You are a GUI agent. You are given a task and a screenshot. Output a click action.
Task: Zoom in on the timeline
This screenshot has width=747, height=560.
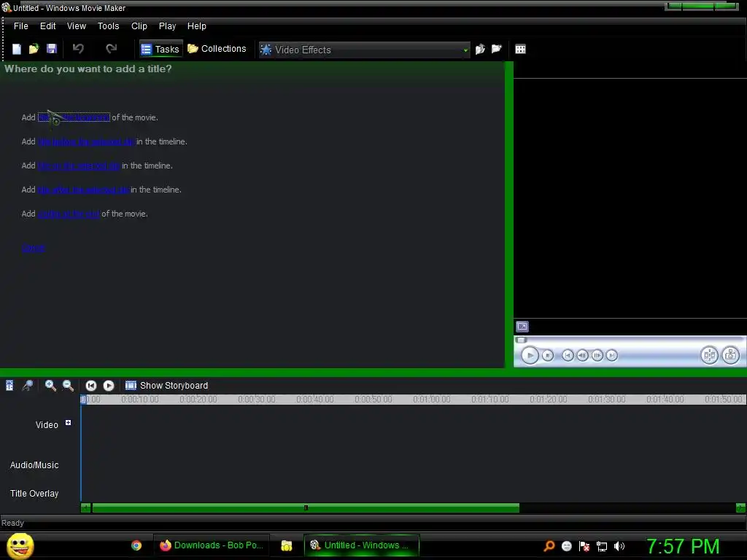click(x=50, y=385)
